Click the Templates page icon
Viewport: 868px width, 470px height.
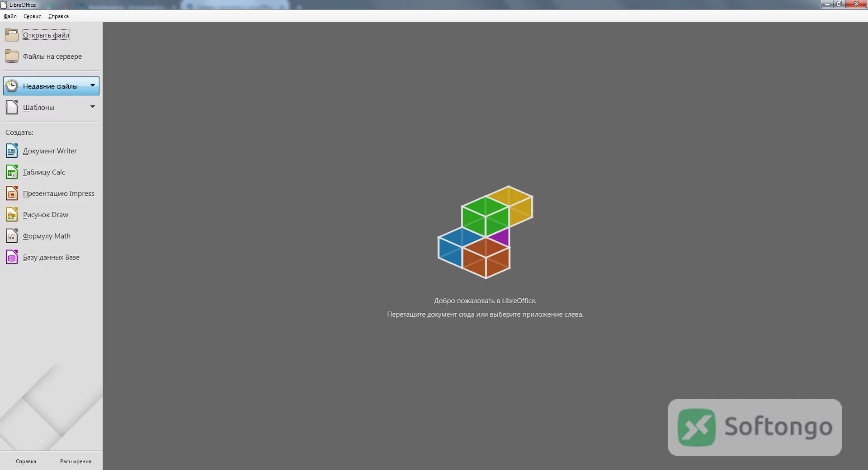12,107
